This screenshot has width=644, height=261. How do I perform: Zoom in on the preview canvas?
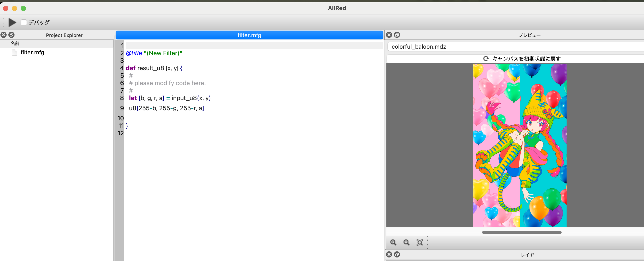(x=393, y=242)
